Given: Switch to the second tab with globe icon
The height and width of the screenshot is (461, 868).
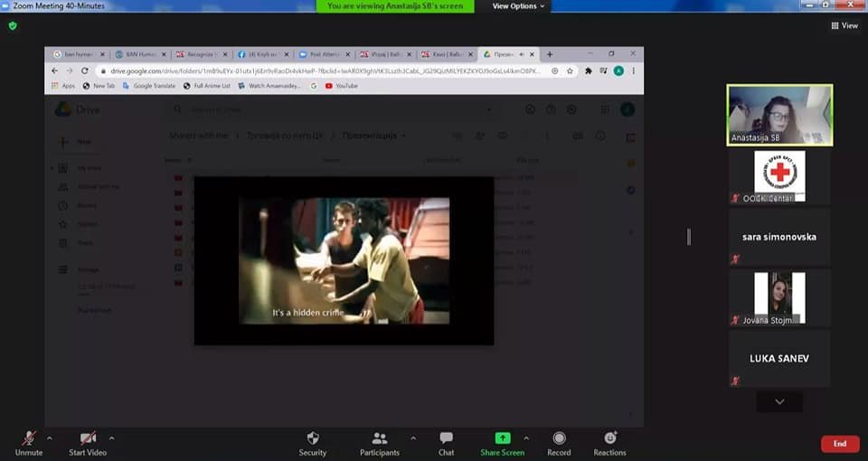Looking at the screenshot, I should coord(140,54).
